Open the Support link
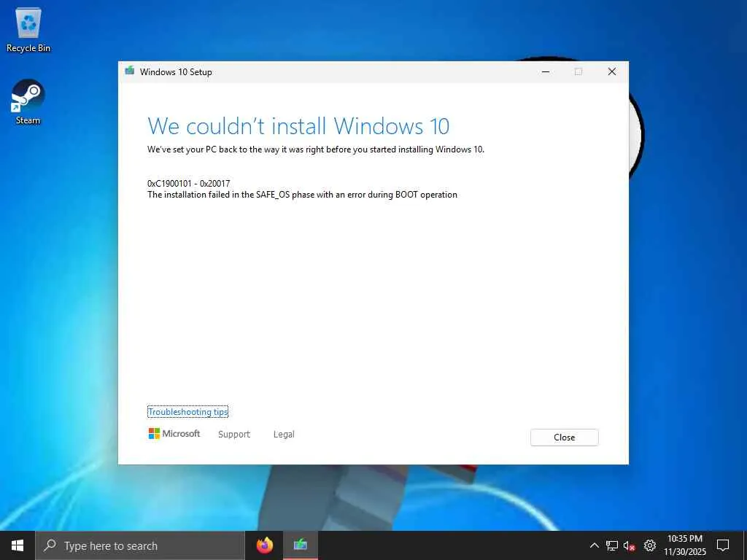 [234, 435]
